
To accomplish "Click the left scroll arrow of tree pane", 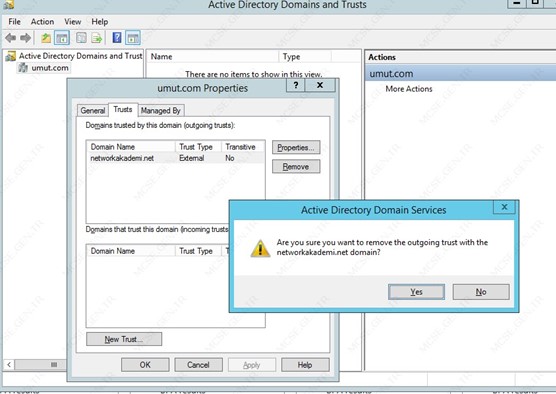I will coord(9,365).
